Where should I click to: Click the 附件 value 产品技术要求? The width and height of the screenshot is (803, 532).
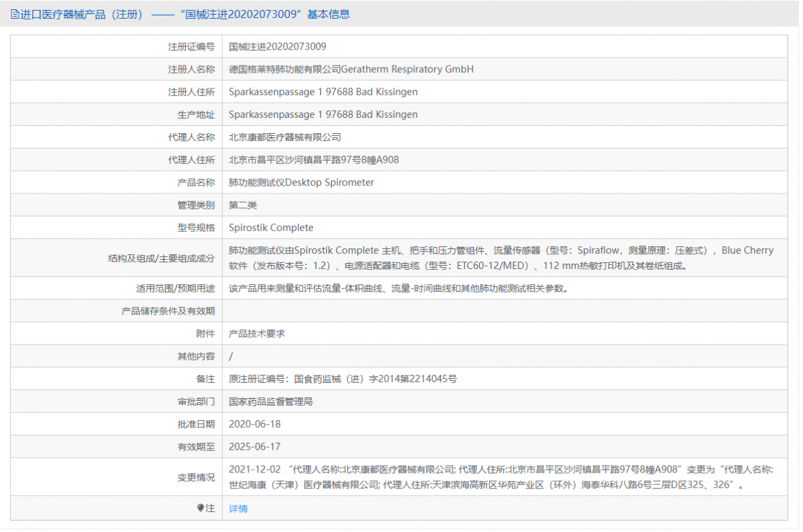pyautogui.click(x=257, y=333)
